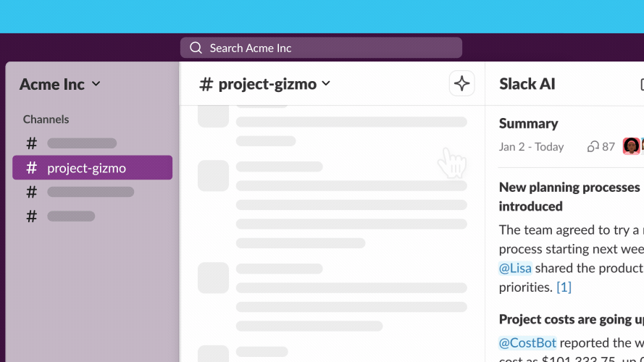Screen dimensions: 644x362
Task: Click the hash icon in the channel header
Action: click(206, 84)
